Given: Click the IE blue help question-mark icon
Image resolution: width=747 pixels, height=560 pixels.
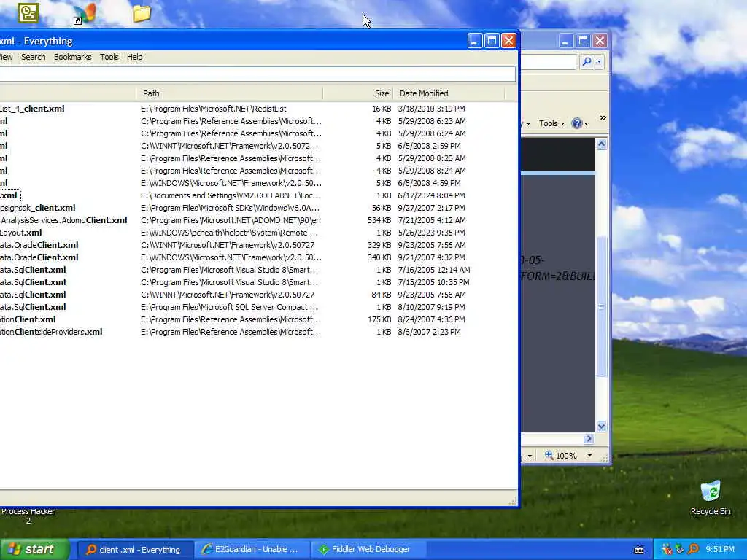Looking at the screenshot, I should [576, 123].
